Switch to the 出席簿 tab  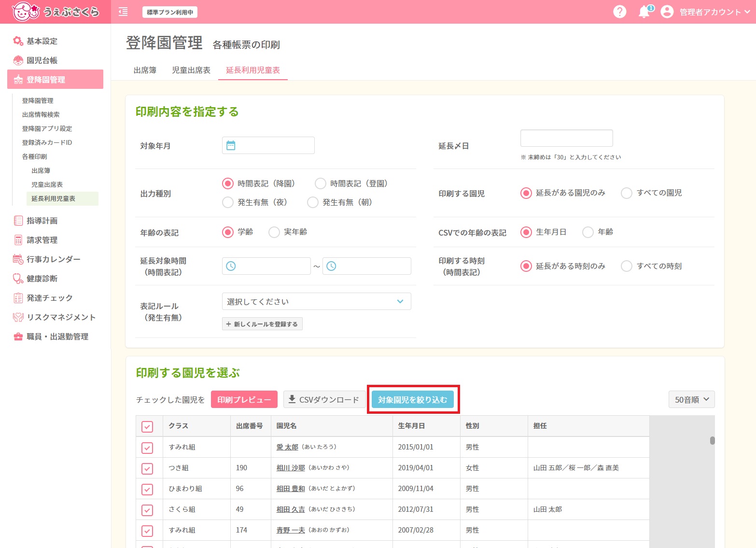pyautogui.click(x=145, y=70)
